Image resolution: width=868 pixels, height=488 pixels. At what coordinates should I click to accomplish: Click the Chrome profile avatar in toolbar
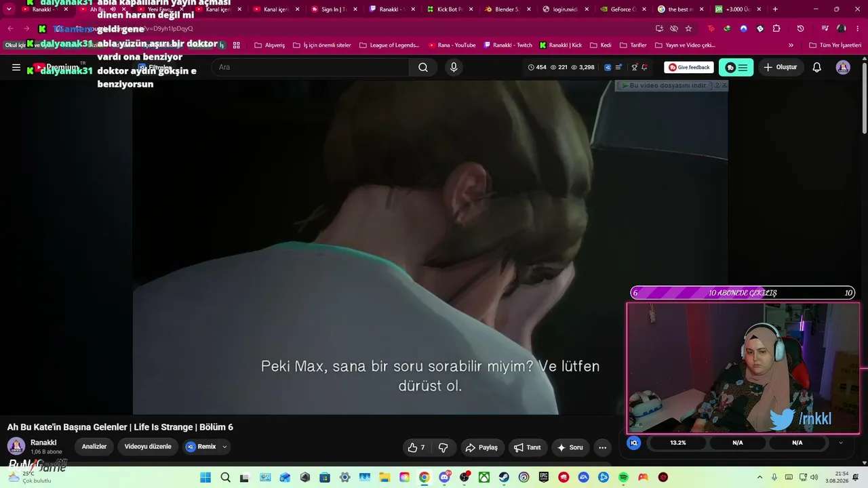[x=842, y=28]
